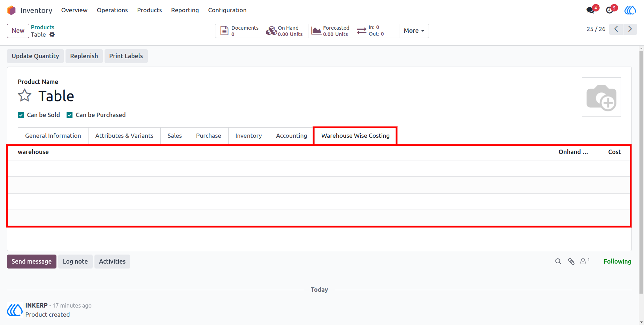Open the conversations chat icon with 4 badge

click(x=591, y=10)
